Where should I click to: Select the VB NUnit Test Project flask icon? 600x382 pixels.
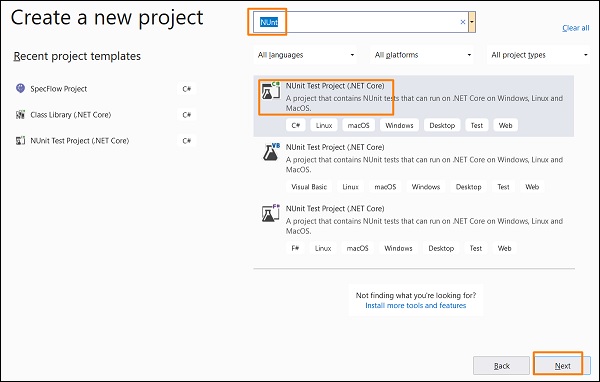pyautogui.click(x=271, y=152)
